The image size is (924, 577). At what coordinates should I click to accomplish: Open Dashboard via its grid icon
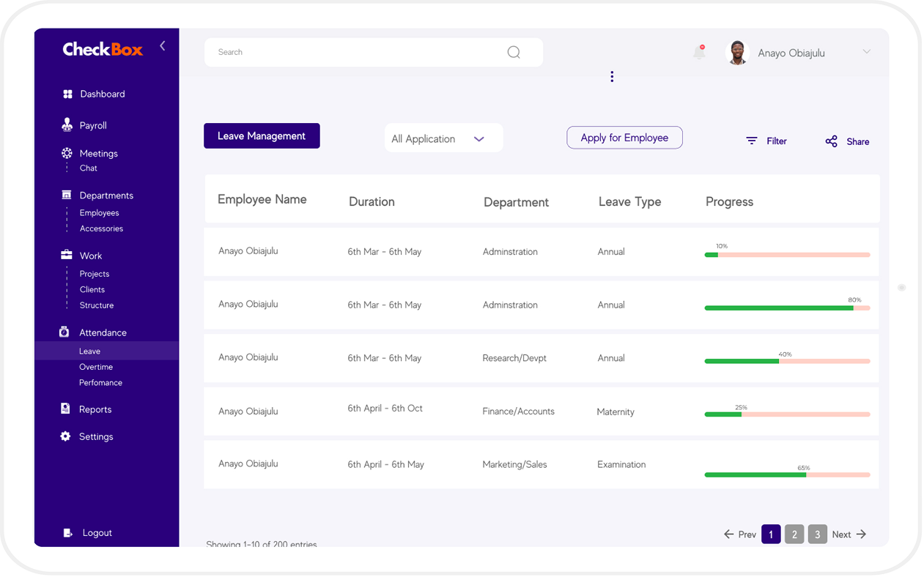(x=67, y=94)
